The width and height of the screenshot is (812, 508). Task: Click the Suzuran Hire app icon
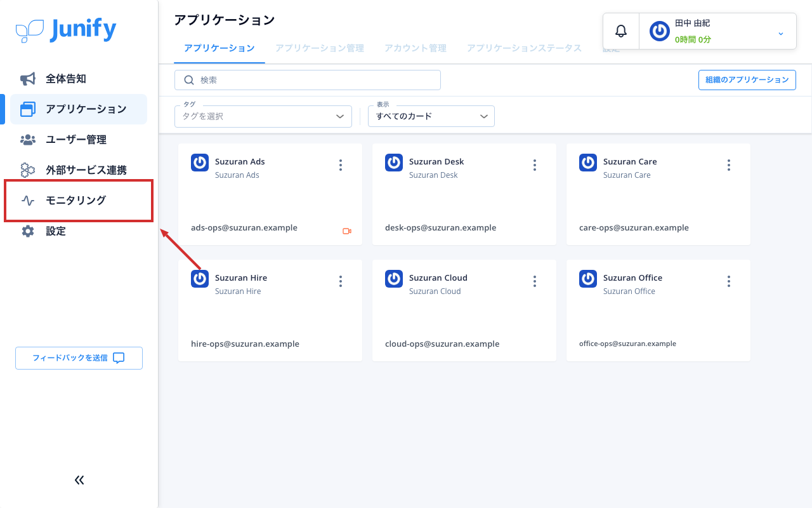click(x=200, y=279)
